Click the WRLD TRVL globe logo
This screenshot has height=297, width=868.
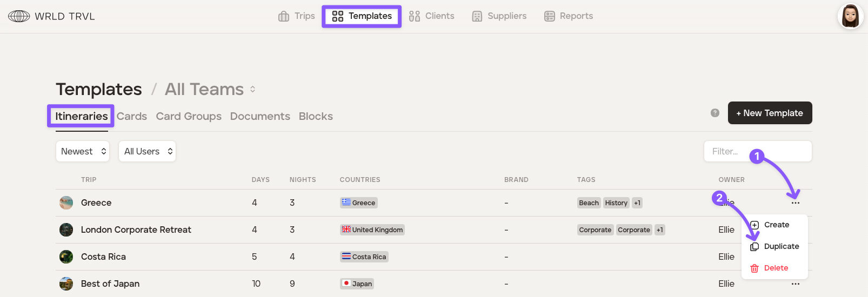(x=19, y=16)
